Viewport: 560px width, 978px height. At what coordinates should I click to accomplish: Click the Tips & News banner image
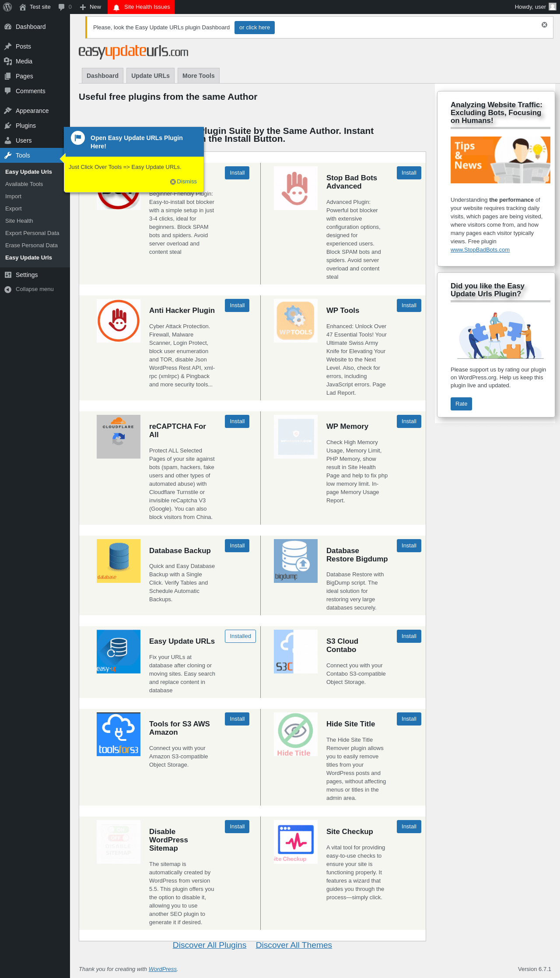(x=500, y=160)
